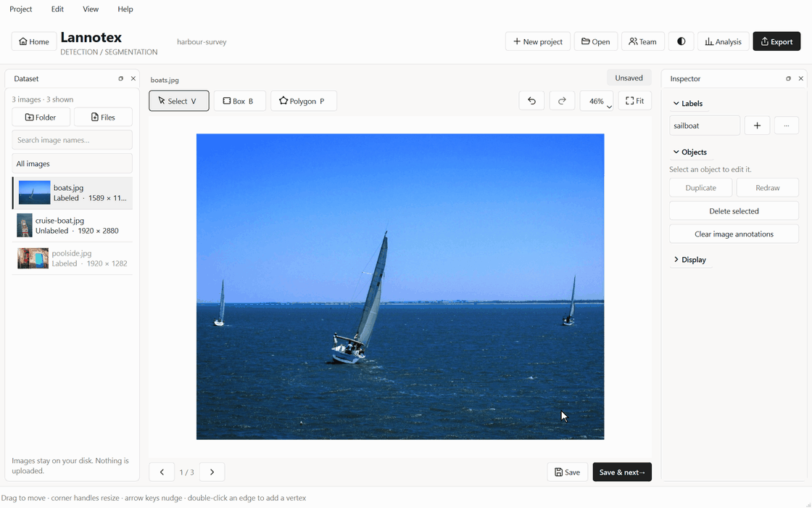The image size is (812, 508).
Task: Open the Project menu
Action: (21, 9)
